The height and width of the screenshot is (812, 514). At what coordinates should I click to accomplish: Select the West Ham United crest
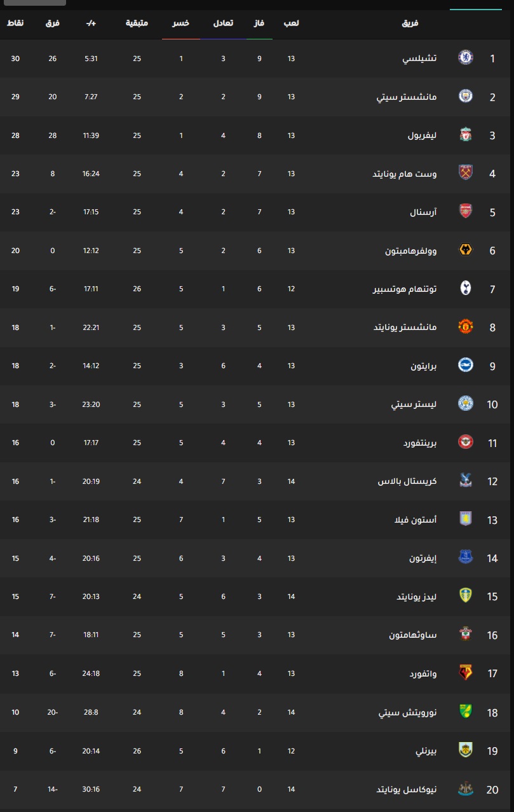tap(466, 173)
